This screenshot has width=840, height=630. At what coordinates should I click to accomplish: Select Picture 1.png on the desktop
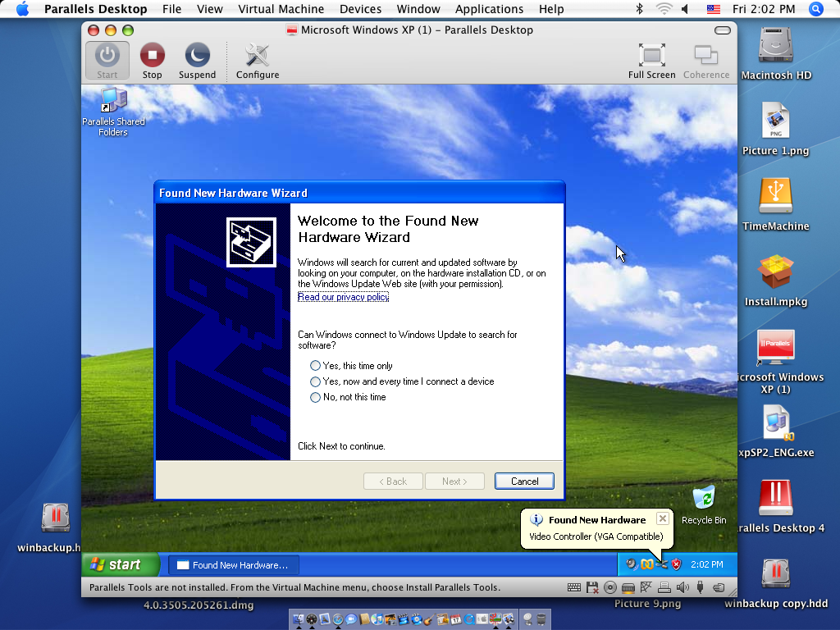(776, 129)
